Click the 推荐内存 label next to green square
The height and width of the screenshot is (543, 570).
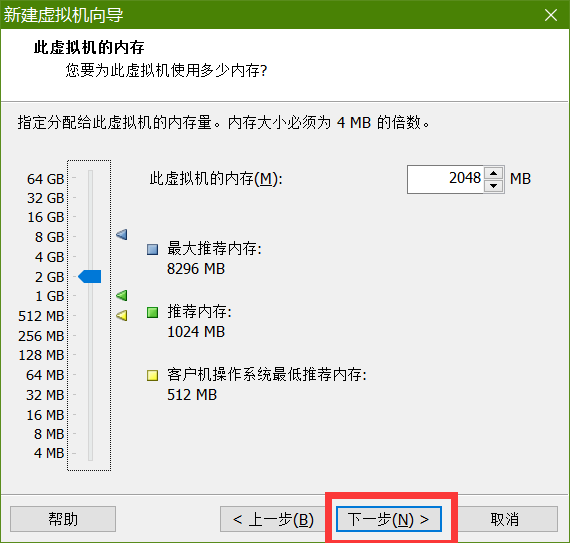click(199, 312)
